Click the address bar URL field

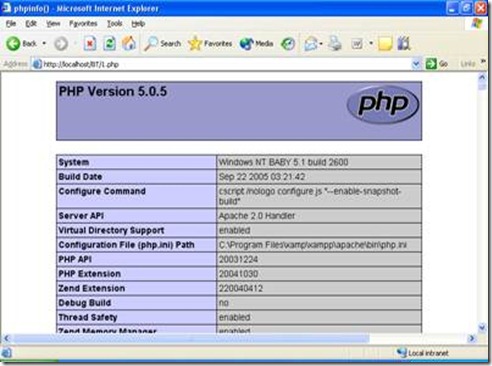click(227, 64)
